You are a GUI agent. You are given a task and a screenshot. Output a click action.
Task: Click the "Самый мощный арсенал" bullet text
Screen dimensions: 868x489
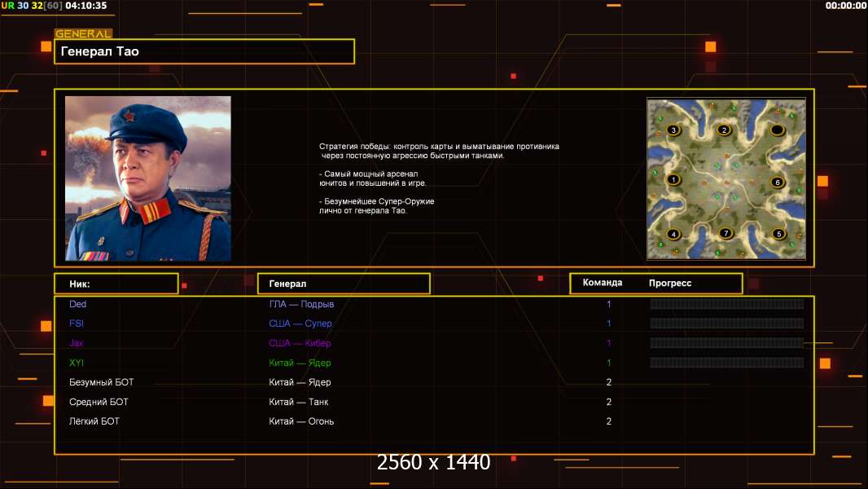tap(373, 178)
